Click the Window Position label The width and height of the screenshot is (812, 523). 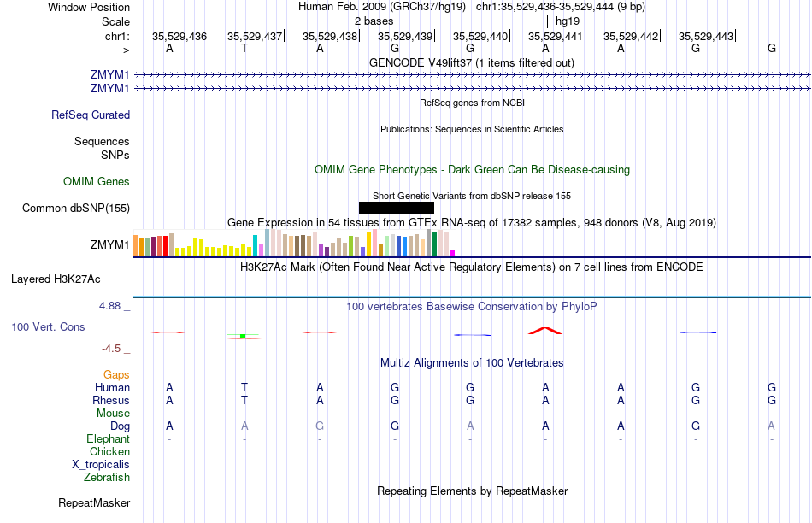[x=89, y=7]
